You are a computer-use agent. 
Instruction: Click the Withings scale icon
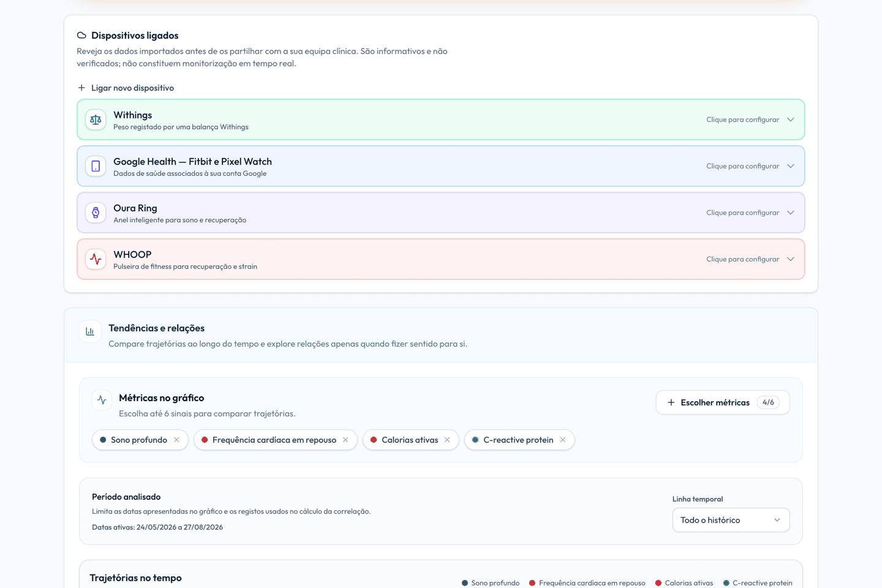click(96, 119)
